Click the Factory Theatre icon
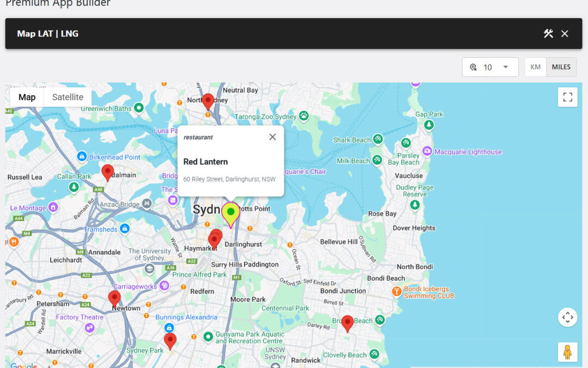 coord(89,328)
